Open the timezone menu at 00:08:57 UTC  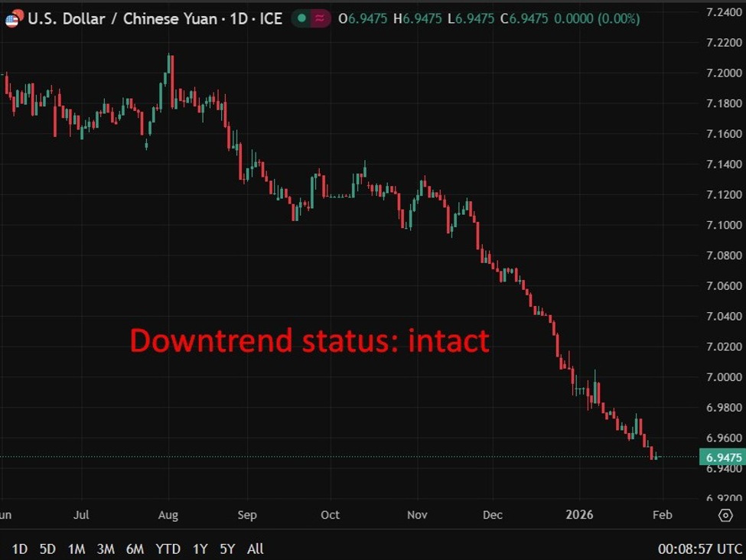(700, 549)
